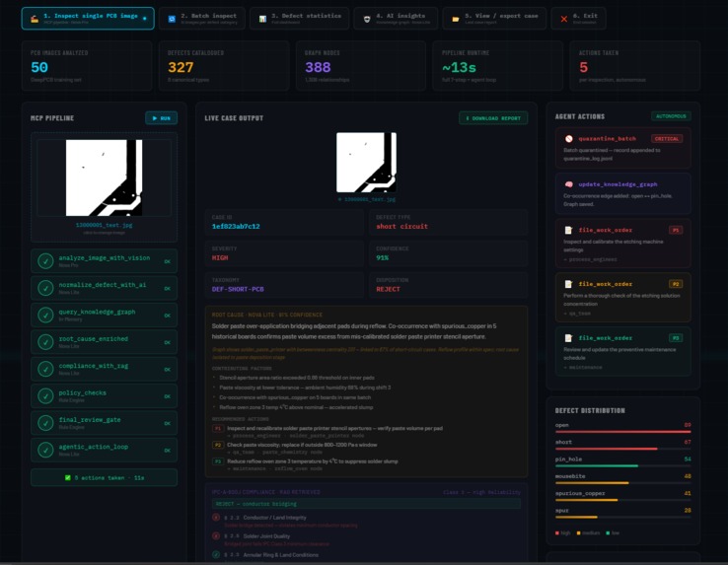Click the check circle for root_cause_enriched
This screenshot has width=728, height=565.
(x=45, y=342)
